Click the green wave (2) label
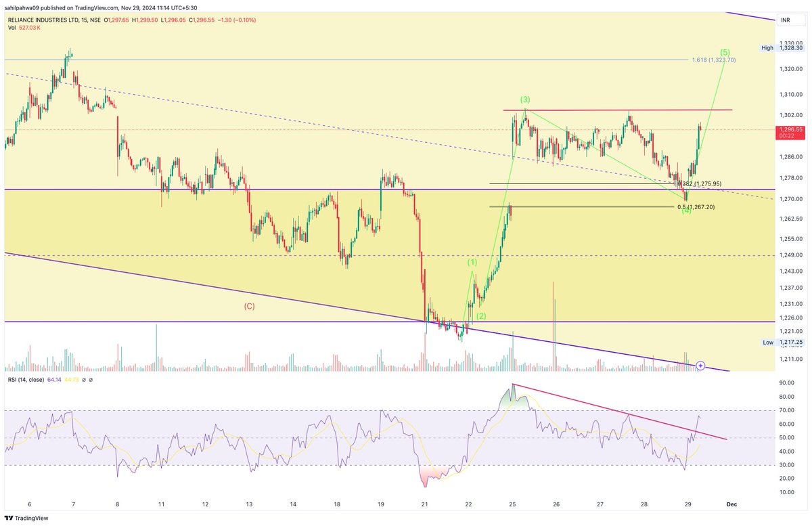The height and width of the screenshot is (526, 812). point(480,316)
